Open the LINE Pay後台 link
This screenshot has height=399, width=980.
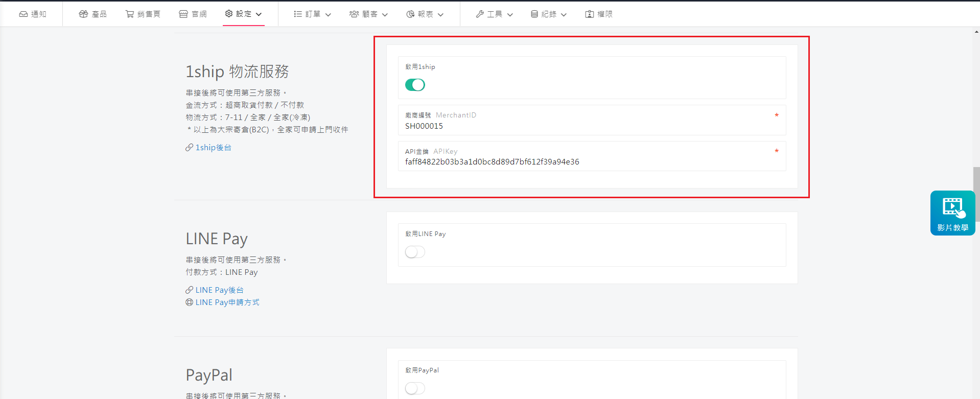pyautogui.click(x=219, y=290)
